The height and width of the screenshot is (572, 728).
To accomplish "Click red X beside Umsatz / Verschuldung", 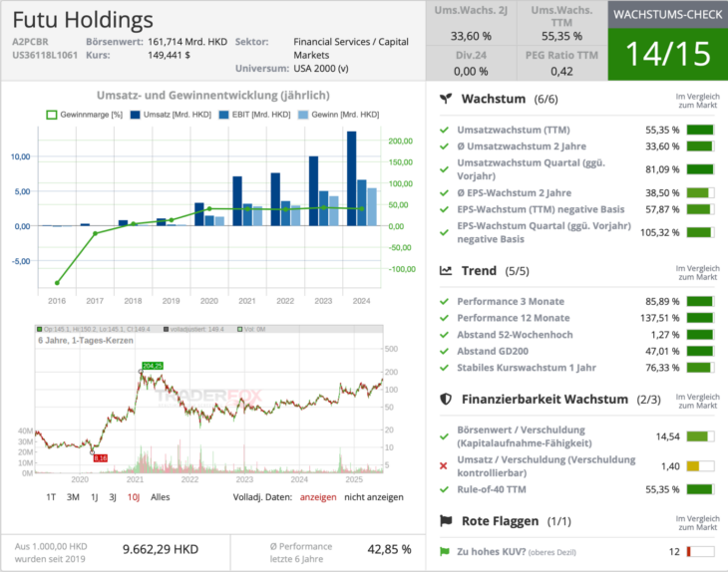I will 444,465.
